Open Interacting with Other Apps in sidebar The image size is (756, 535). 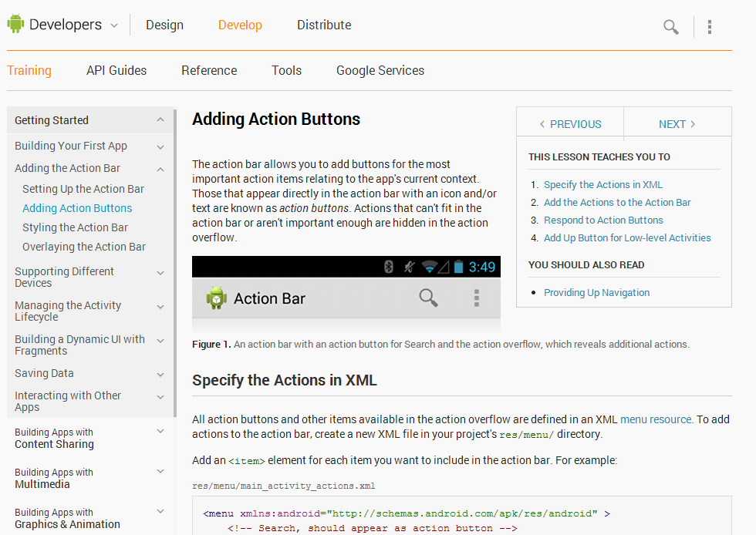coord(68,401)
